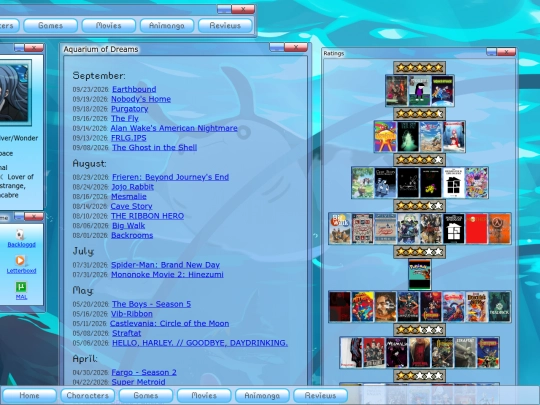Screen dimensions: 540x405
Task: Open the Super Metroid poster thumbnail
Action: (x=363, y=307)
